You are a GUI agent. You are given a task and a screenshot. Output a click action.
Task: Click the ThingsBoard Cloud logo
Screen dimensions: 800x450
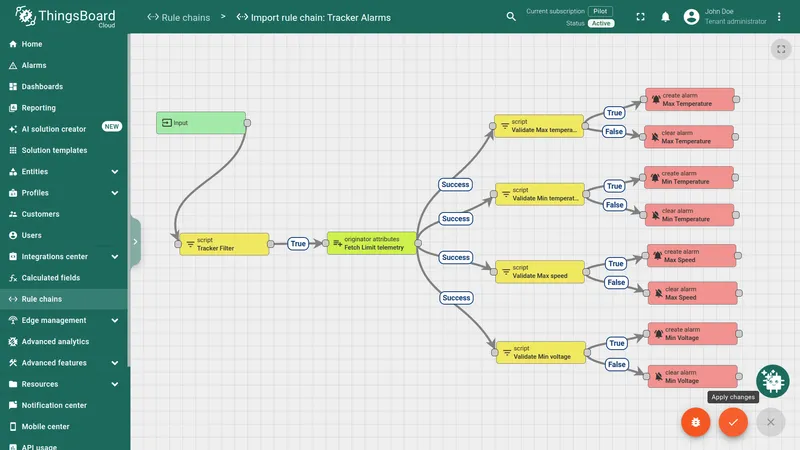pos(65,17)
